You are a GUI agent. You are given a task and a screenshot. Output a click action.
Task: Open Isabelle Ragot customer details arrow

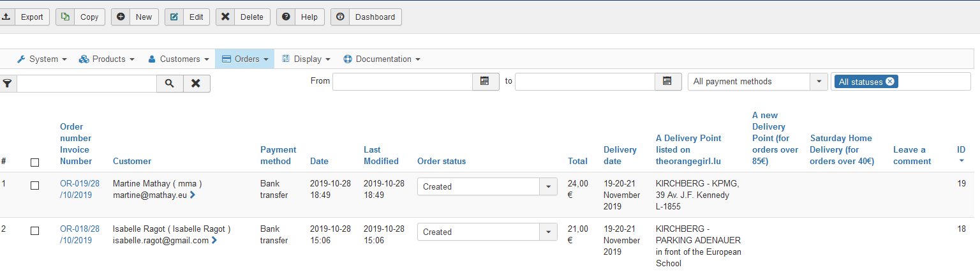point(214,241)
